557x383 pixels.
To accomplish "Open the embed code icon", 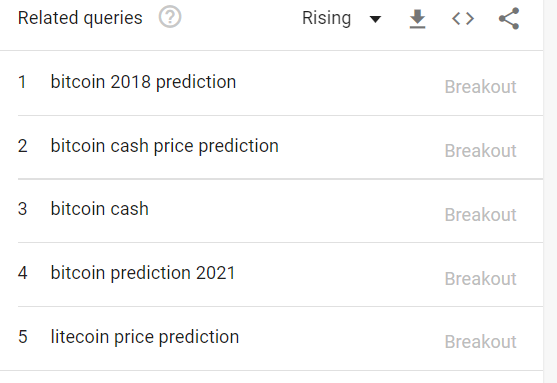I will [x=463, y=18].
